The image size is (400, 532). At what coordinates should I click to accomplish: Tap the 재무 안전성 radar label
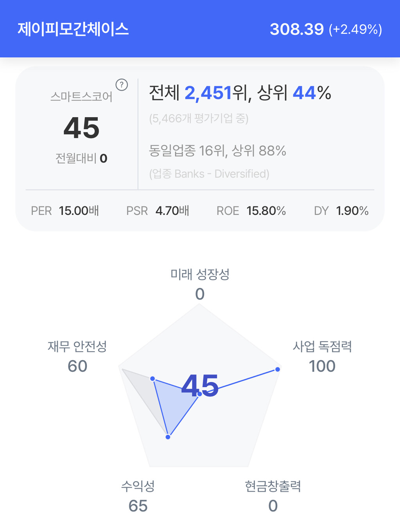(x=77, y=346)
